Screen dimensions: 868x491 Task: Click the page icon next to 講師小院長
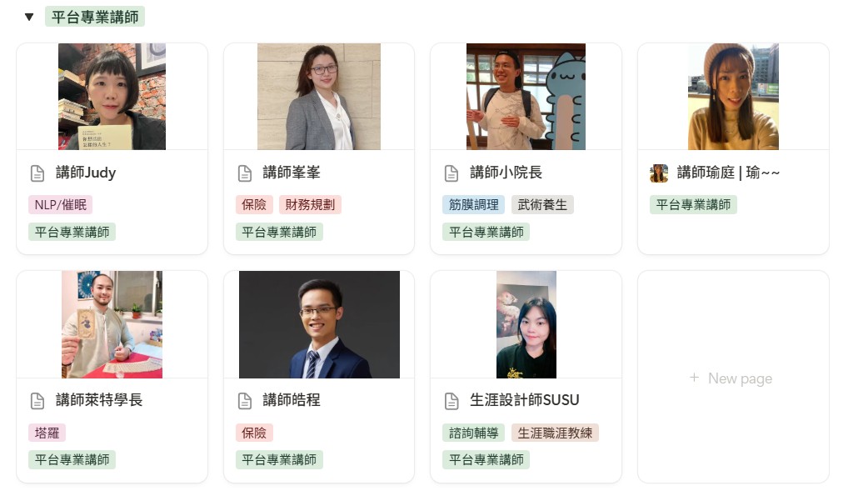451,173
